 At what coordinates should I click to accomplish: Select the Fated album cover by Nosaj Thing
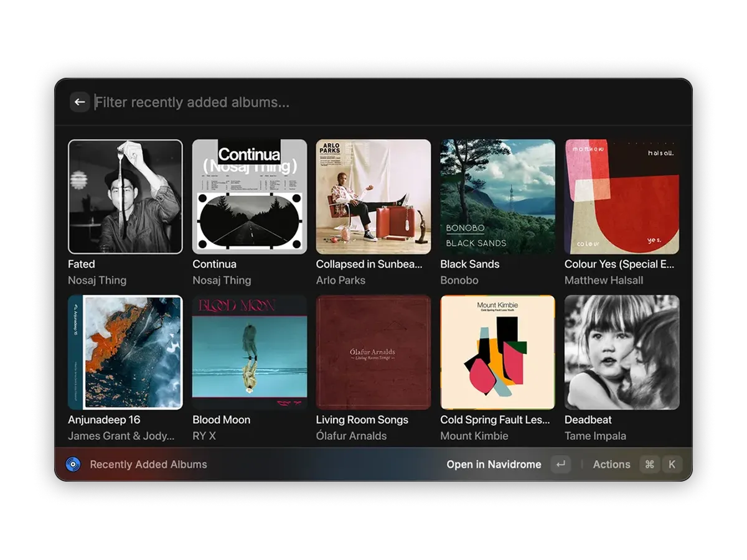125,196
